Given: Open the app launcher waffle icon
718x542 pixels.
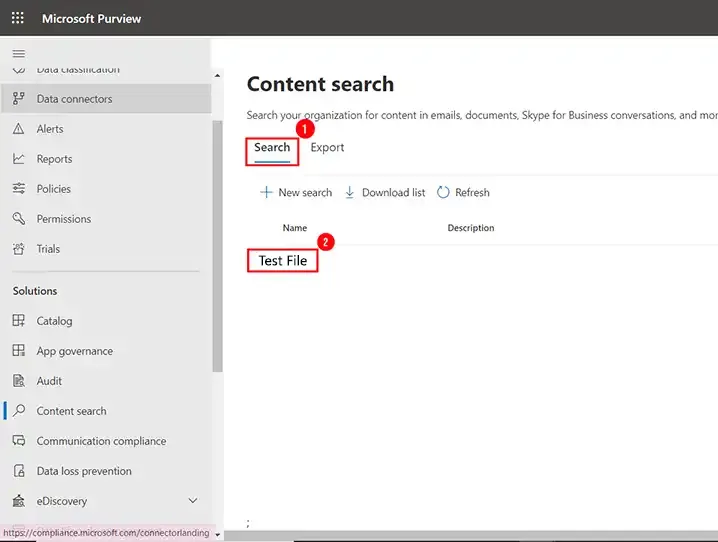Looking at the screenshot, I should click(x=18, y=18).
